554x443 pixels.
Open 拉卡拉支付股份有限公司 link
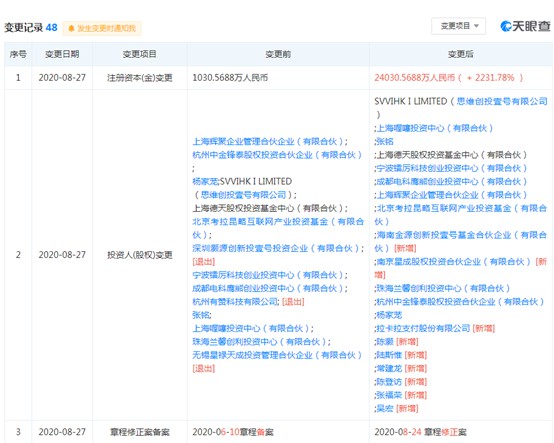(424, 329)
